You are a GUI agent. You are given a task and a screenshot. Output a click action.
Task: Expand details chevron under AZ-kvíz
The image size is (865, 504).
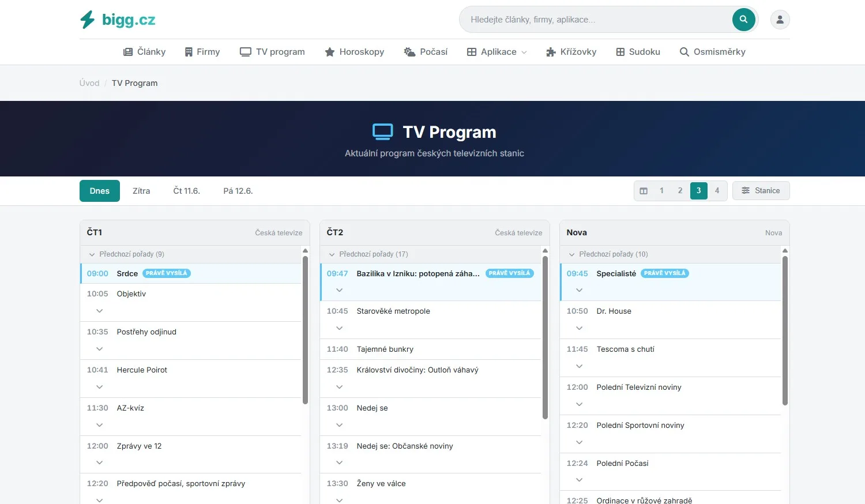100,425
